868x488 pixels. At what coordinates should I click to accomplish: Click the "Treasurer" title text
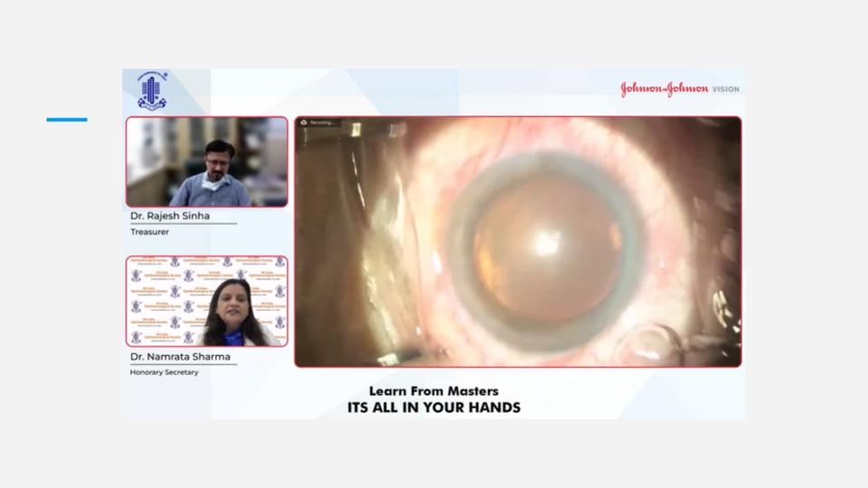tap(150, 232)
